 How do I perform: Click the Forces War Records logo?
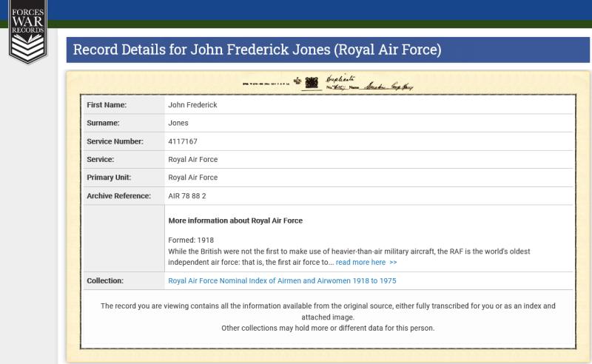tap(27, 33)
